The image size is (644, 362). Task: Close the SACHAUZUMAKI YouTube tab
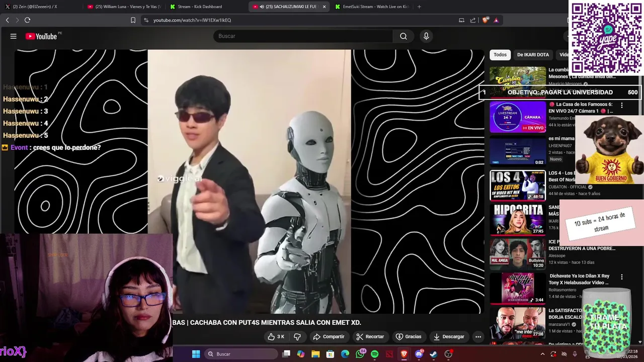(x=324, y=7)
